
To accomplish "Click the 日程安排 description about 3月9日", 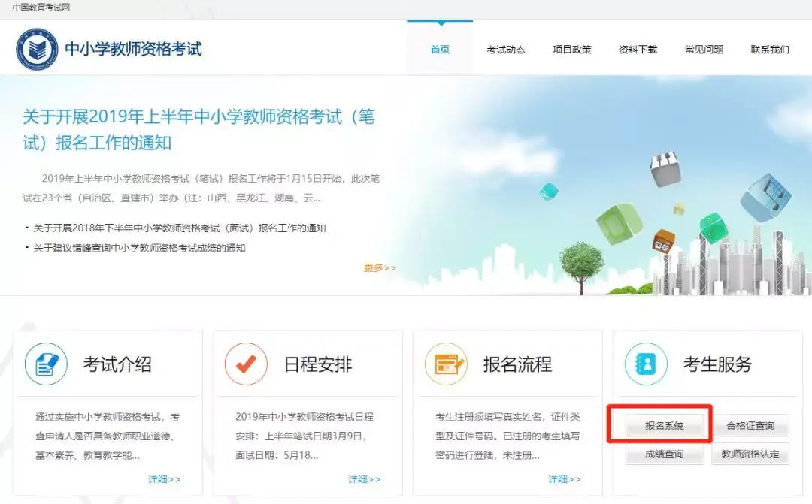I will click(x=304, y=436).
